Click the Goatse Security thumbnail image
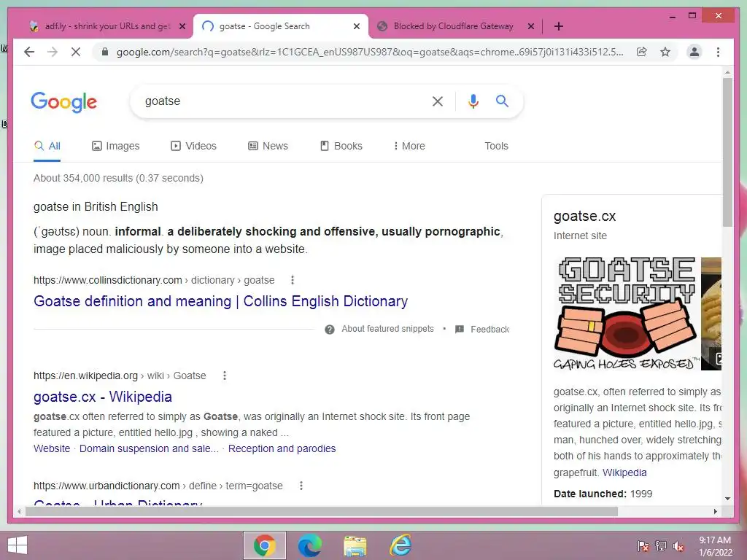 coord(627,314)
